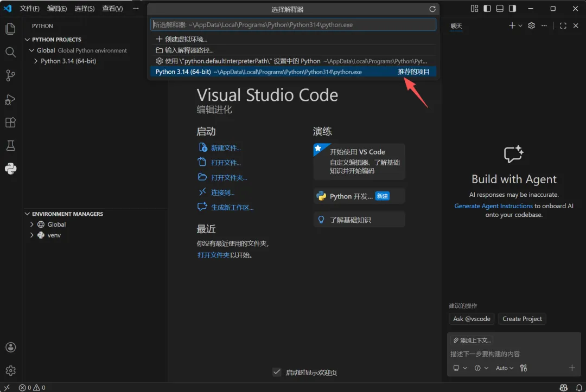Open the Testing flask view
The image size is (586, 392).
pyautogui.click(x=10, y=146)
